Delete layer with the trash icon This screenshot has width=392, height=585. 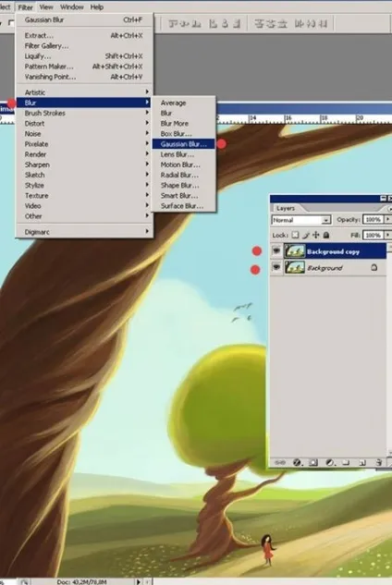(x=378, y=463)
